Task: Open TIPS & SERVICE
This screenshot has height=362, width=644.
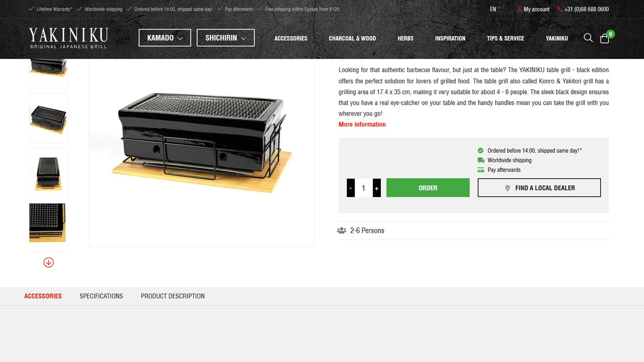Action: (505, 38)
